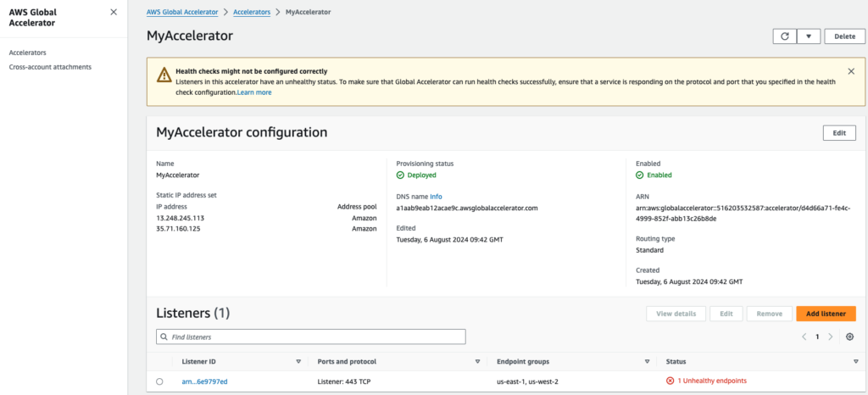Open Accelerators in the sidebar

28,53
